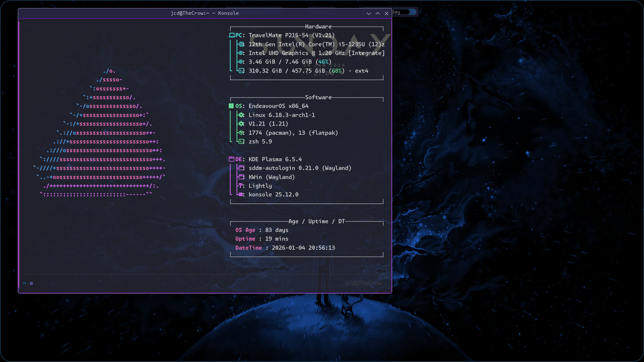Viewport: 644px width, 362px height.
Task: Click the gear icon on the Linux 6.18.3 line
Action: (241, 115)
